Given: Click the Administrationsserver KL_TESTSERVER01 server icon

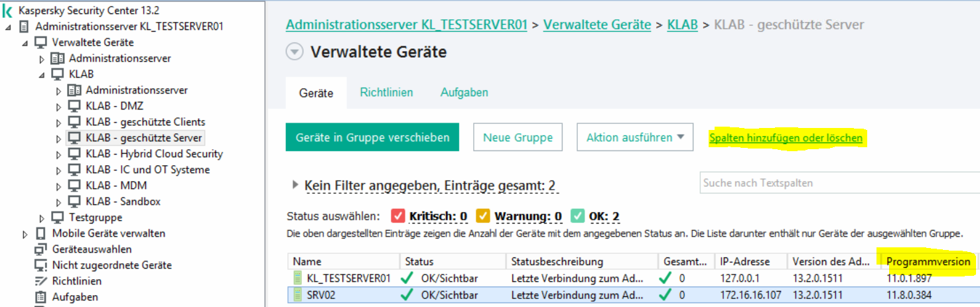Looking at the screenshot, I should (25, 27).
